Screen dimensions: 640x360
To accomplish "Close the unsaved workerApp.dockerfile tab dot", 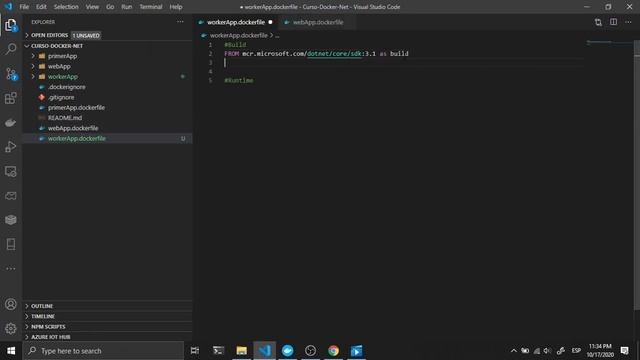I will pyautogui.click(x=270, y=22).
